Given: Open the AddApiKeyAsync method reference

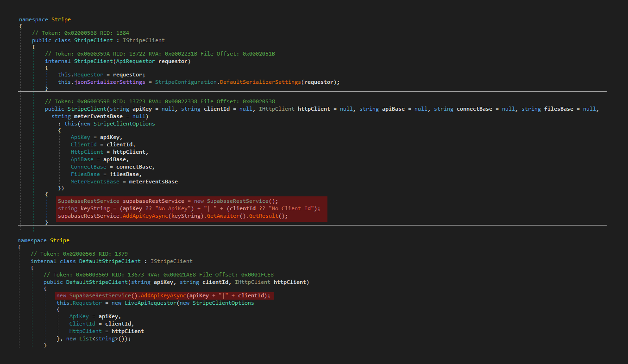Looking at the screenshot, I should click(146, 215).
